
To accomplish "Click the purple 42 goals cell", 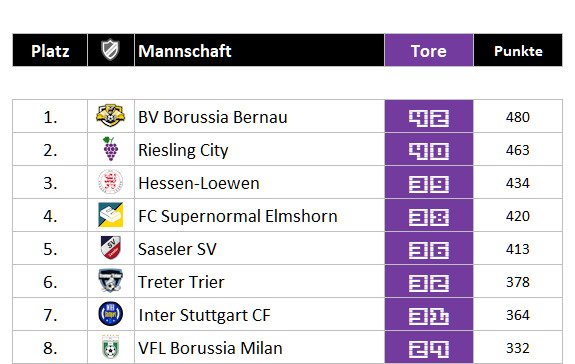I will click(429, 116).
